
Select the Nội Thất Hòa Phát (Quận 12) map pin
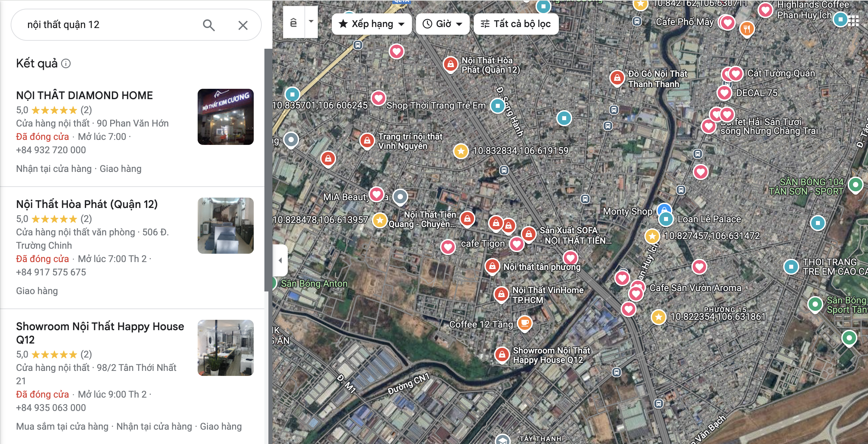(450, 64)
